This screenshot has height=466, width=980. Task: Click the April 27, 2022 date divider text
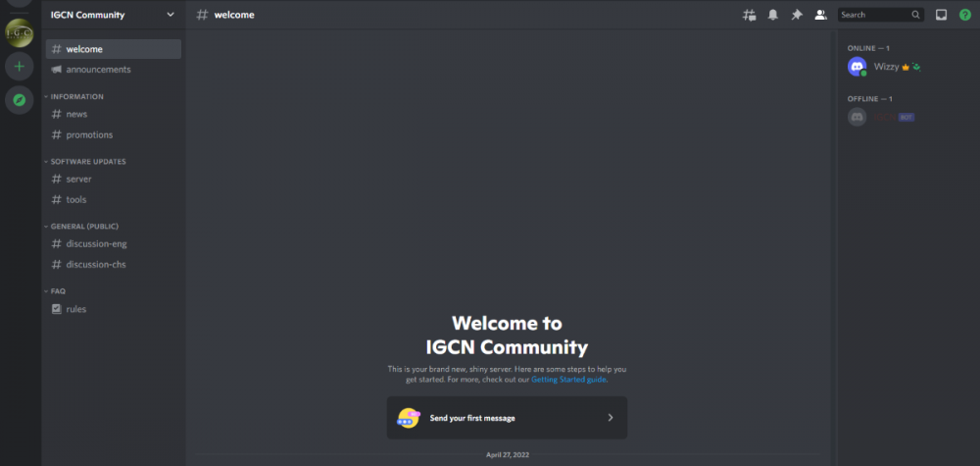pos(508,455)
